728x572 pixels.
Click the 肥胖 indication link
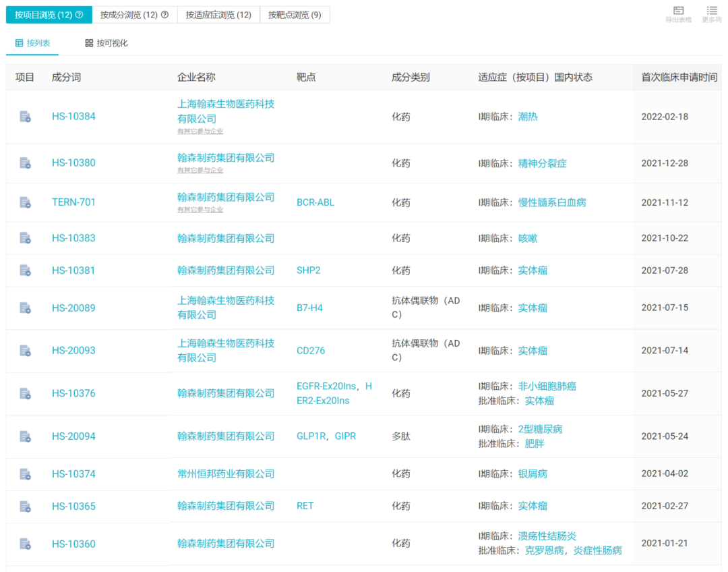click(x=535, y=444)
